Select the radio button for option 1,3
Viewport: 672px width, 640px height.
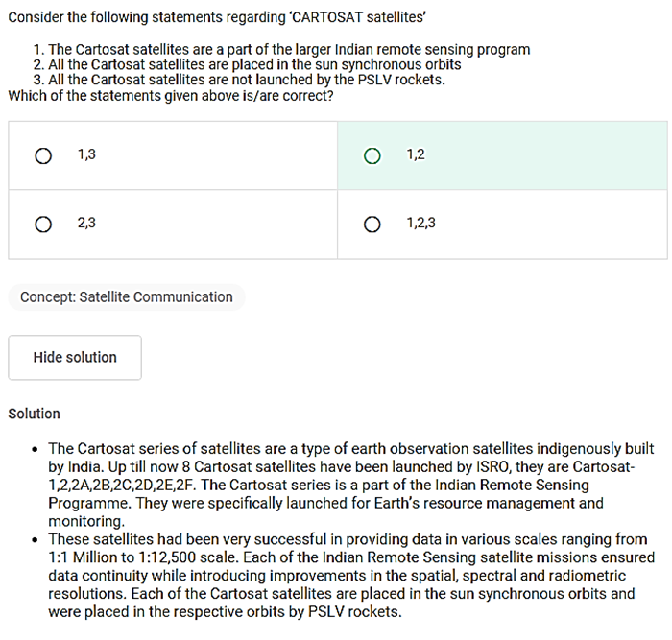point(43,155)
